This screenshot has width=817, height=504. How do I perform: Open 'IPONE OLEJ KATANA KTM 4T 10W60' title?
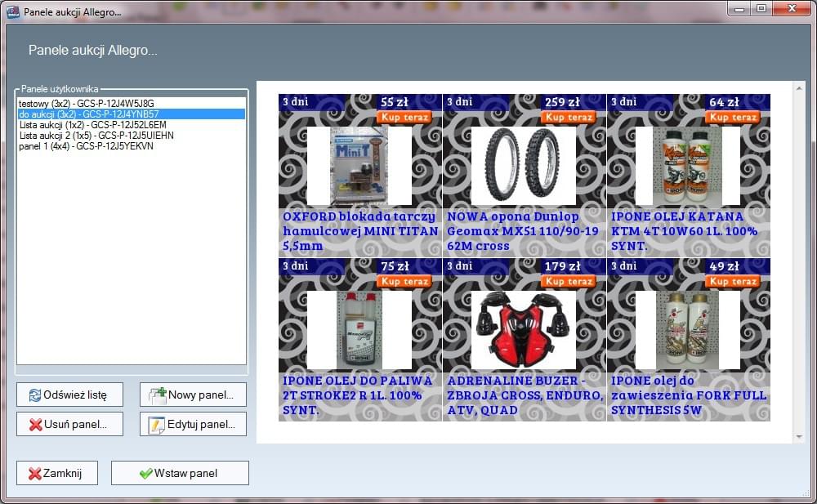[684, 231]
